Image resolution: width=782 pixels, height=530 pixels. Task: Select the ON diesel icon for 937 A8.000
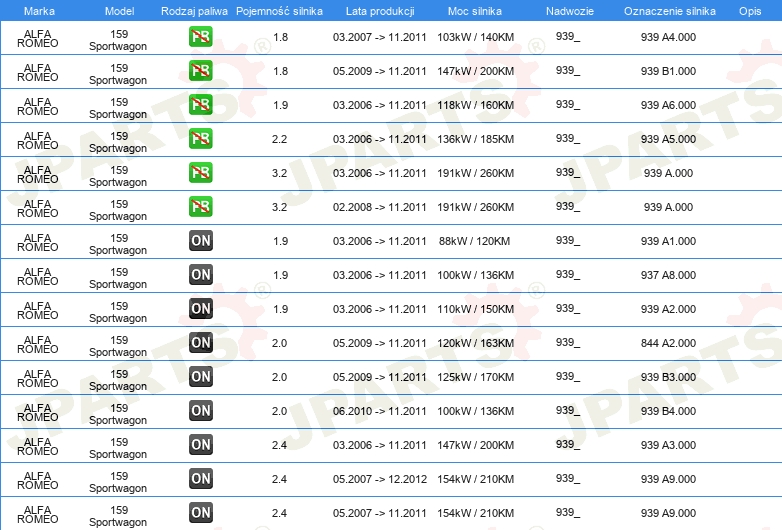200,275
